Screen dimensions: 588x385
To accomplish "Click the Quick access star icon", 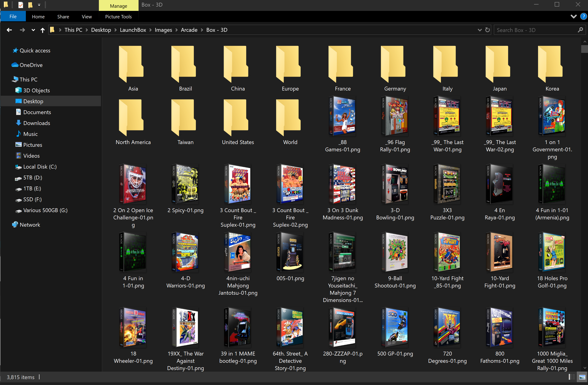I will pyautogui.click(x=15, y=50).
